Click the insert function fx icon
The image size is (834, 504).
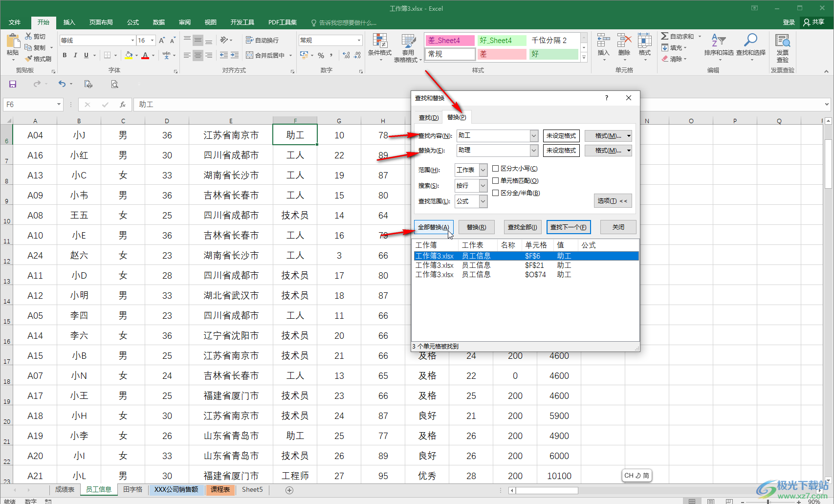tap(123, 105)
